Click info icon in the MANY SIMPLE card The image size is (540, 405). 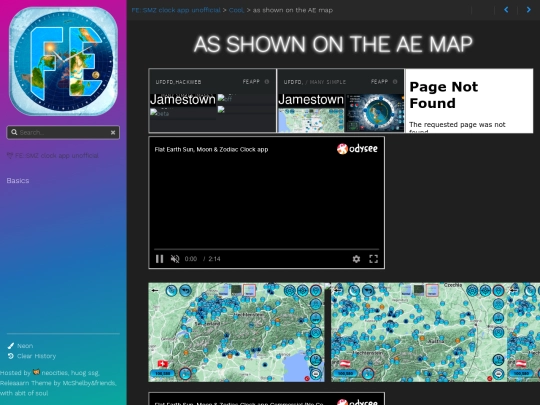(x=395, y=82)
